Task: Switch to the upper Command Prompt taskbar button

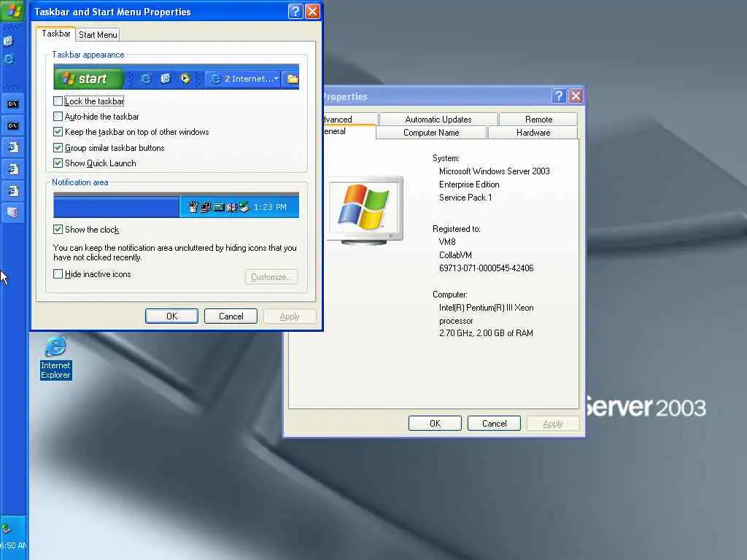Action: (12, 104)
